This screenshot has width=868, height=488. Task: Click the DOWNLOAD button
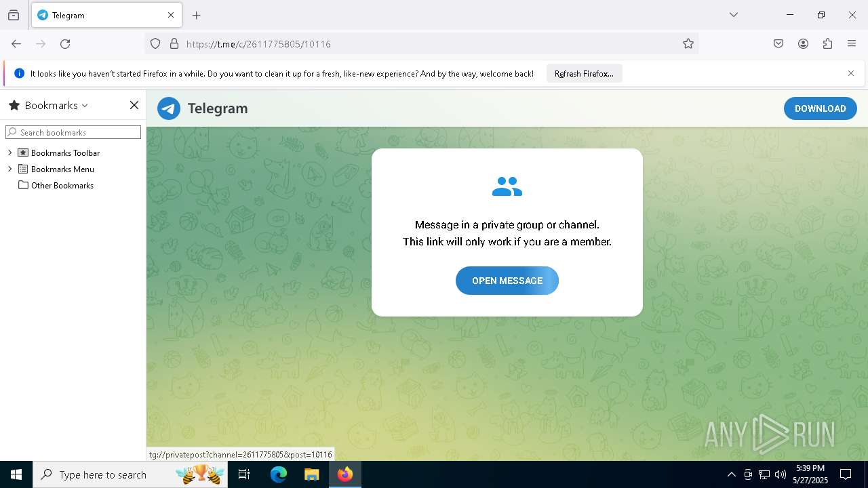tap(821, 108)
